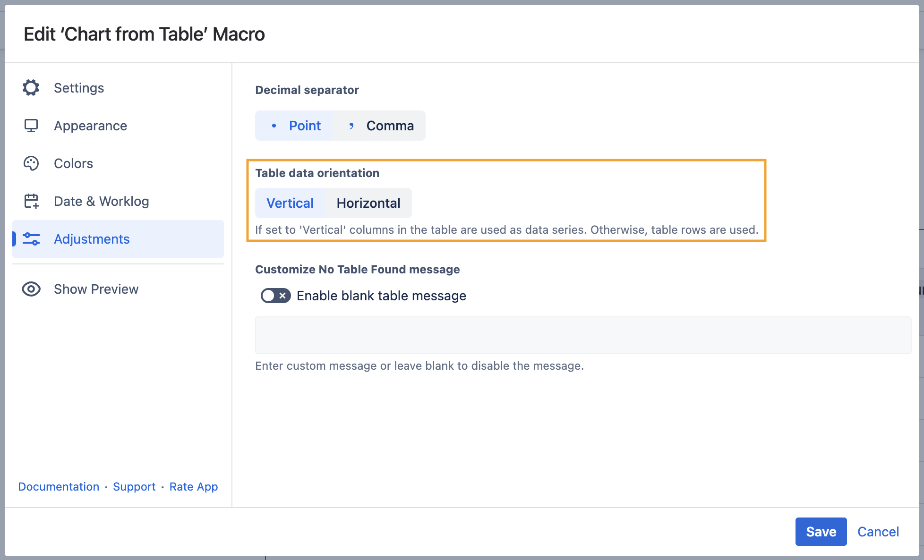924x560 pixels.
Task: Open the Appearance tab label
Action: click(x=90, y=126)
